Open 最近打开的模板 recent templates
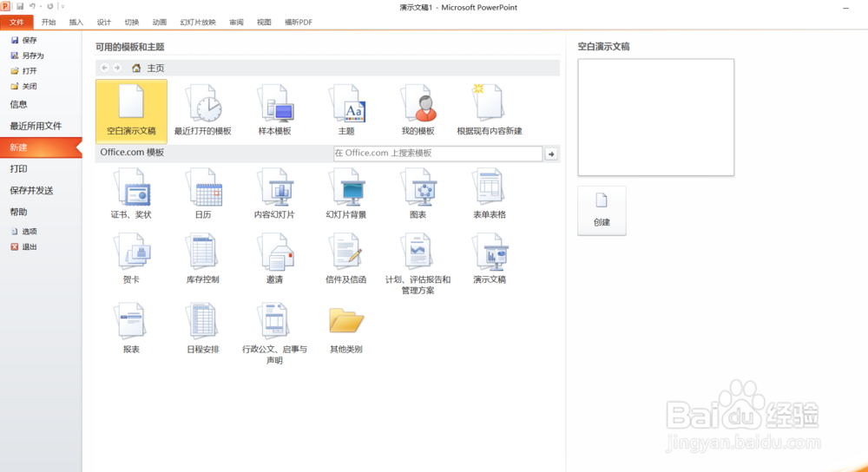The height and width of the screenshot is (472, 868). coord(202,111)
